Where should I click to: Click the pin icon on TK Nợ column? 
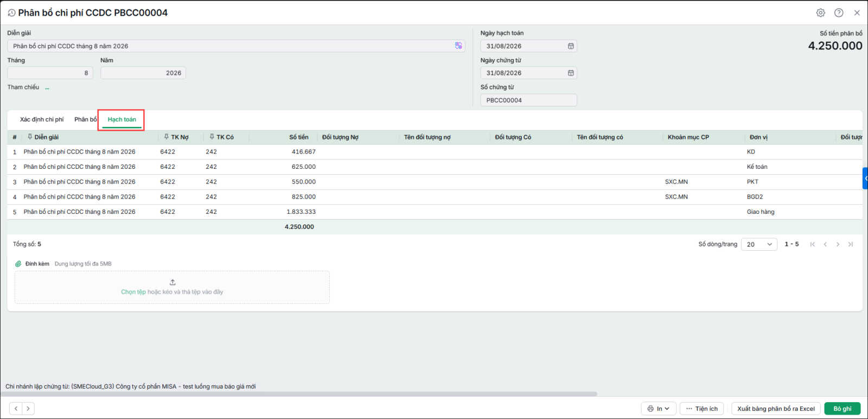click(167, 137)
